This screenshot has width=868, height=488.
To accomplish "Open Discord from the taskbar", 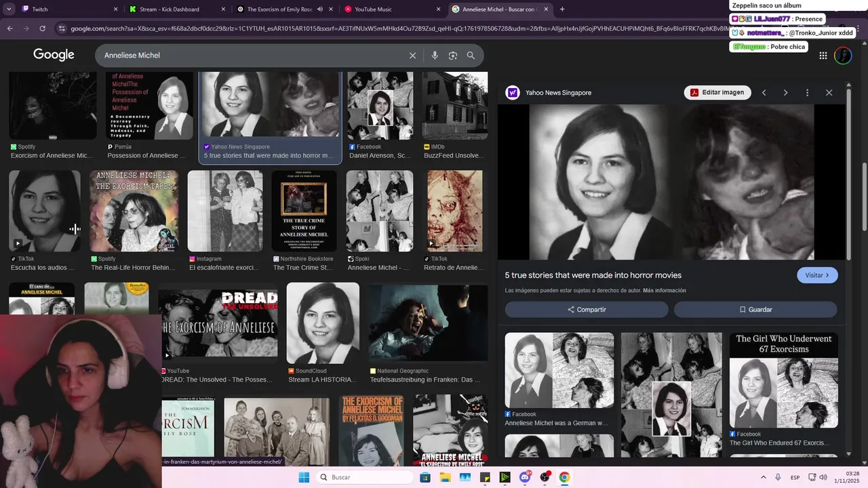I will point(524,477).
